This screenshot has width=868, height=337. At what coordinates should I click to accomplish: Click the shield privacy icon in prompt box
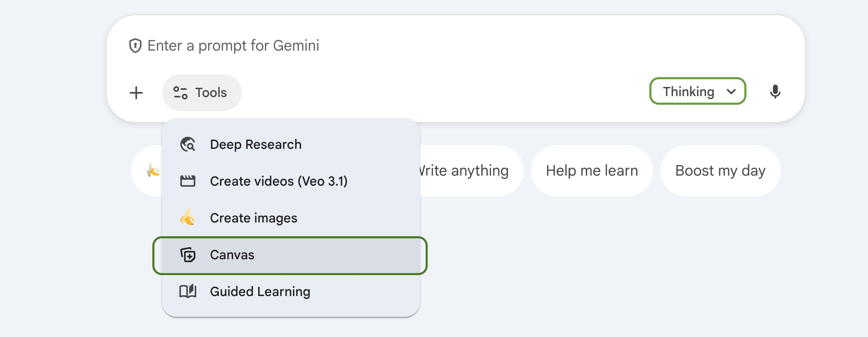pos(135,46)
